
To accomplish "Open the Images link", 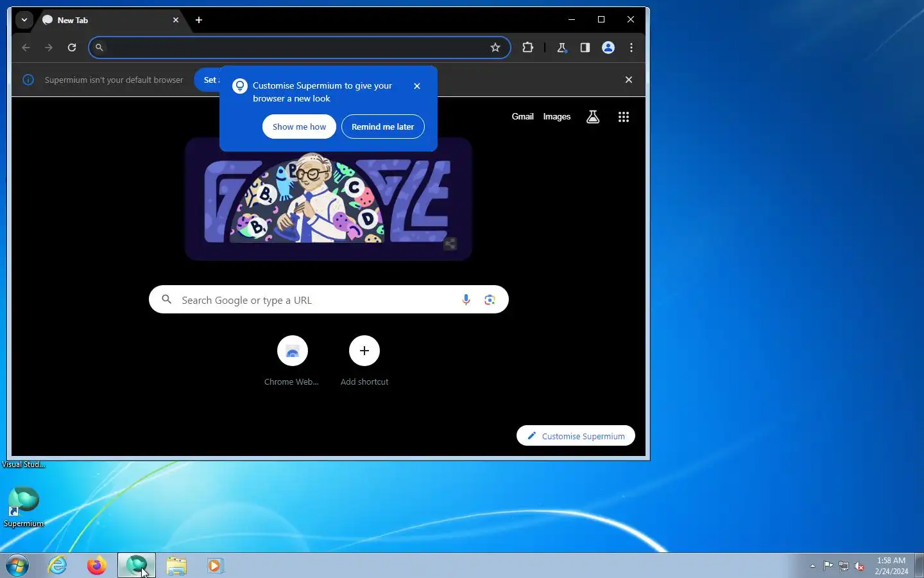I will (x=557, y=116).
